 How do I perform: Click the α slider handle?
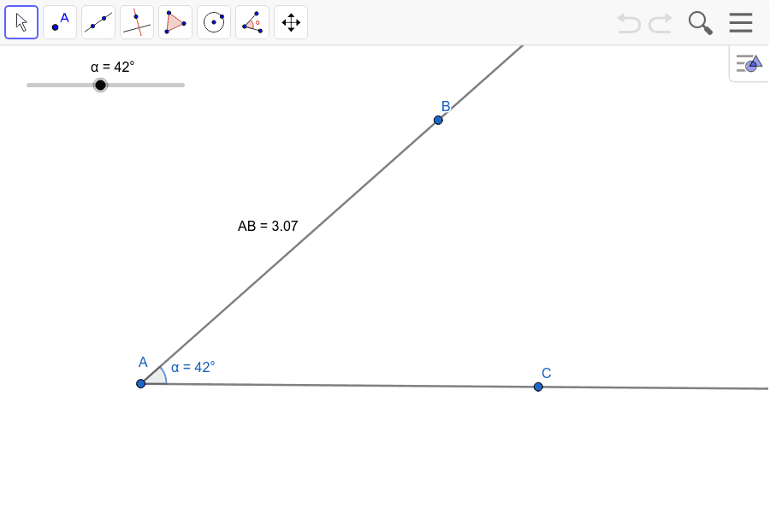coord(100,85)
